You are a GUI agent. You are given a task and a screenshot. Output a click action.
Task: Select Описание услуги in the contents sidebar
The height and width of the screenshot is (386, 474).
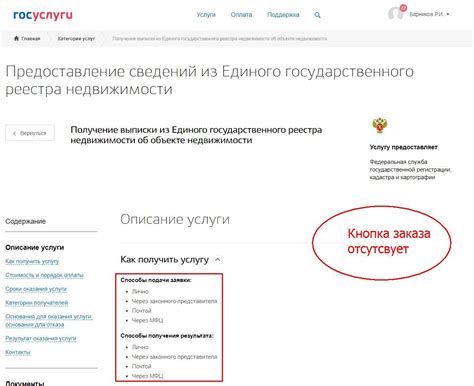coord(35,247)
